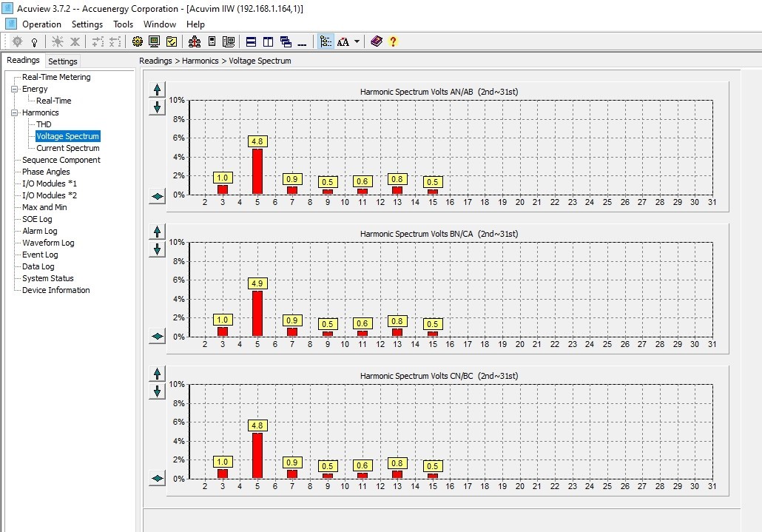
Task: Open the SOE Log
Action: [37, 219]
